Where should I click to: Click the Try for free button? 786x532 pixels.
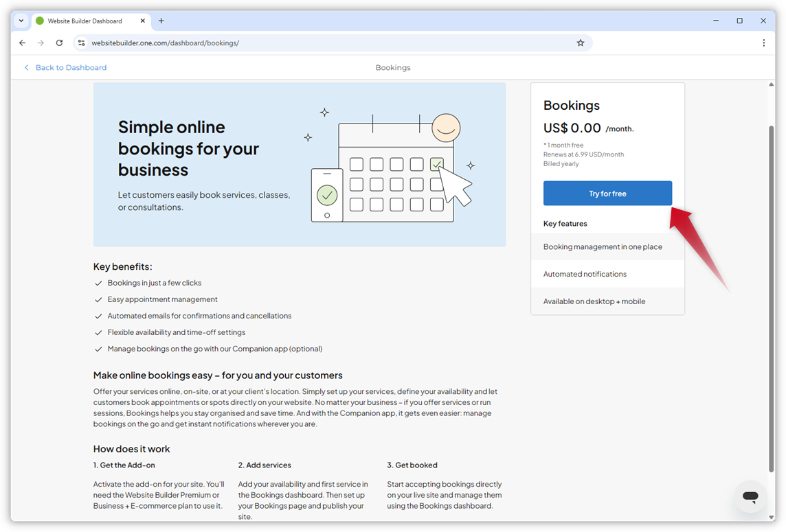click(607, 193)
